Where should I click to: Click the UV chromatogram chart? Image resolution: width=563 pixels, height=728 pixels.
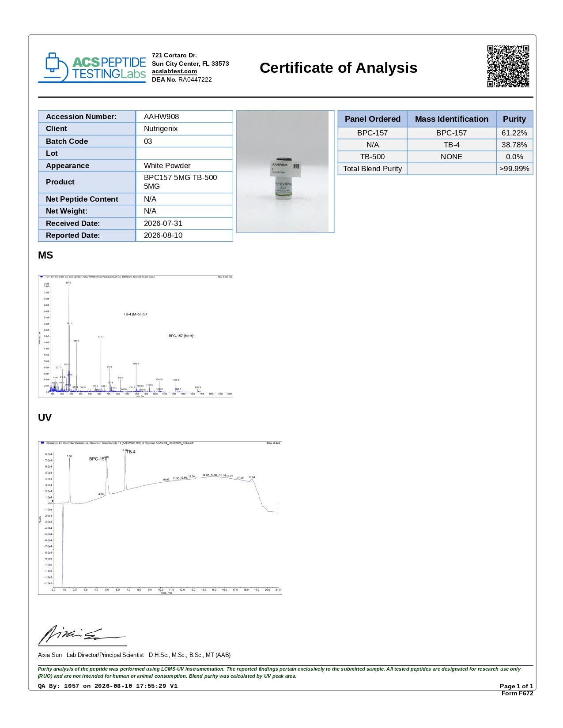pos(160,518)
